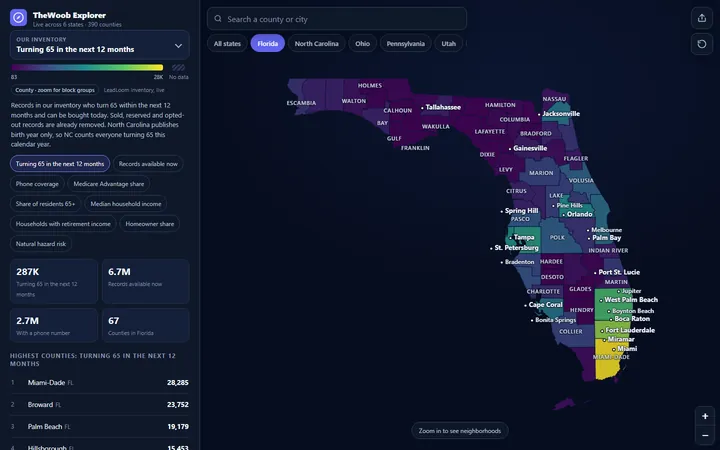
Task: Click the NASSAU county label on map
Action: (x=554, y=99)
